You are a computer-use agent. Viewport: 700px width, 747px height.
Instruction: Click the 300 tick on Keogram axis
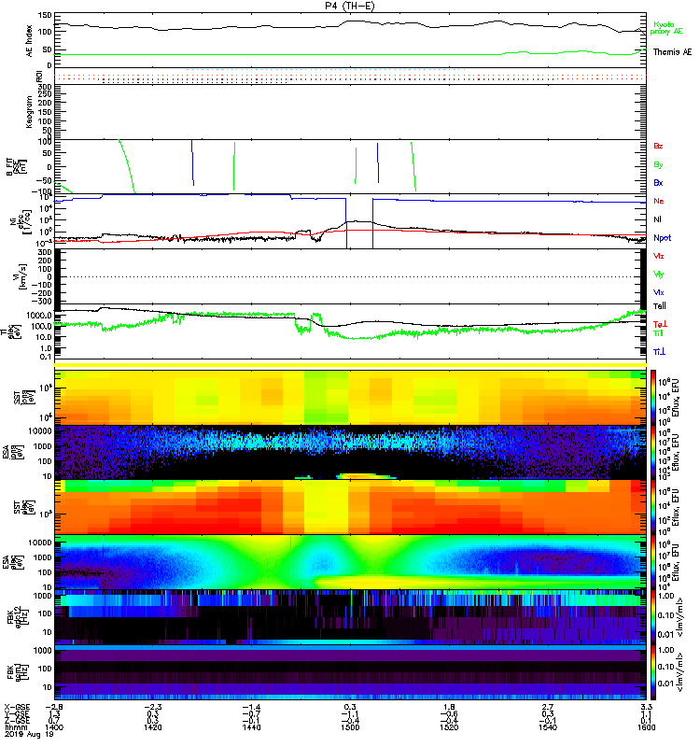point(45,87)
